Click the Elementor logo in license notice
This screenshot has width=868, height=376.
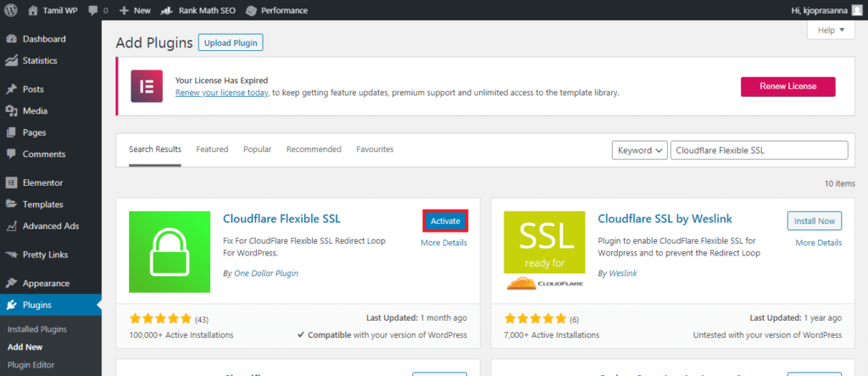[147, 86]
